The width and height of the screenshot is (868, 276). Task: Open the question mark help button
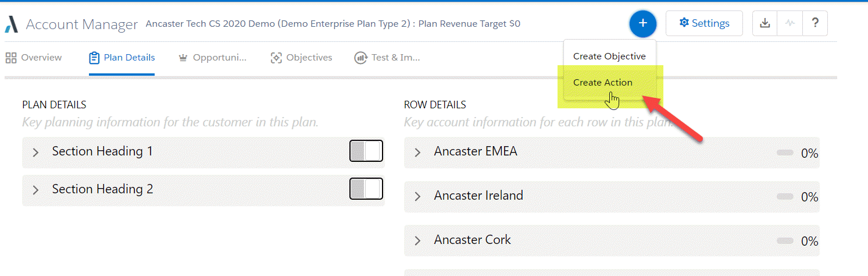pyautogui.click(x=815, y=23)
